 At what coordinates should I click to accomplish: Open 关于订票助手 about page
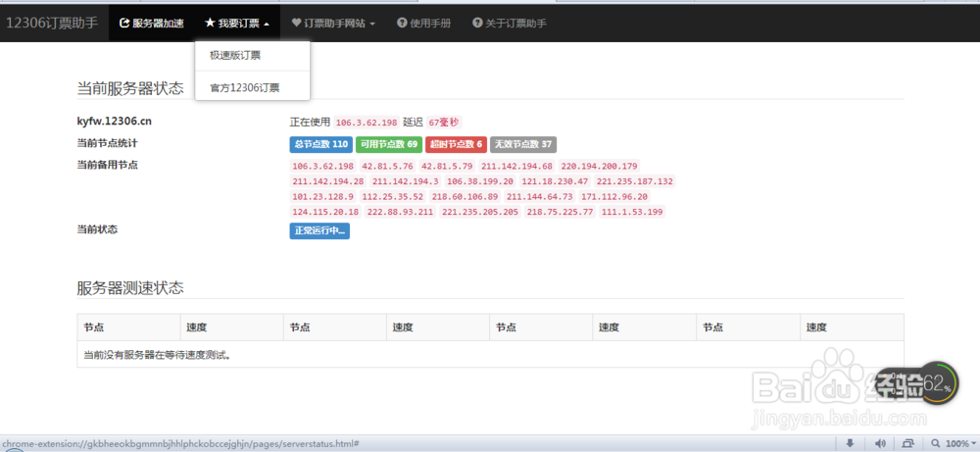[510, 24]
